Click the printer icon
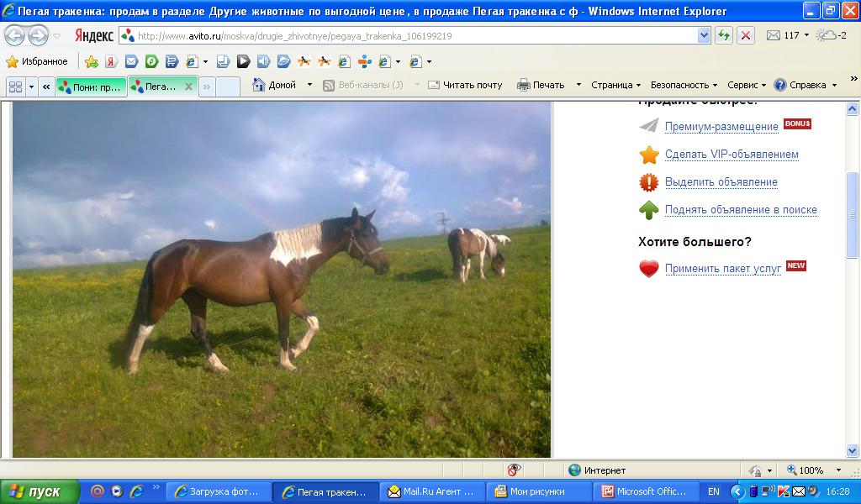 [523, 85]
